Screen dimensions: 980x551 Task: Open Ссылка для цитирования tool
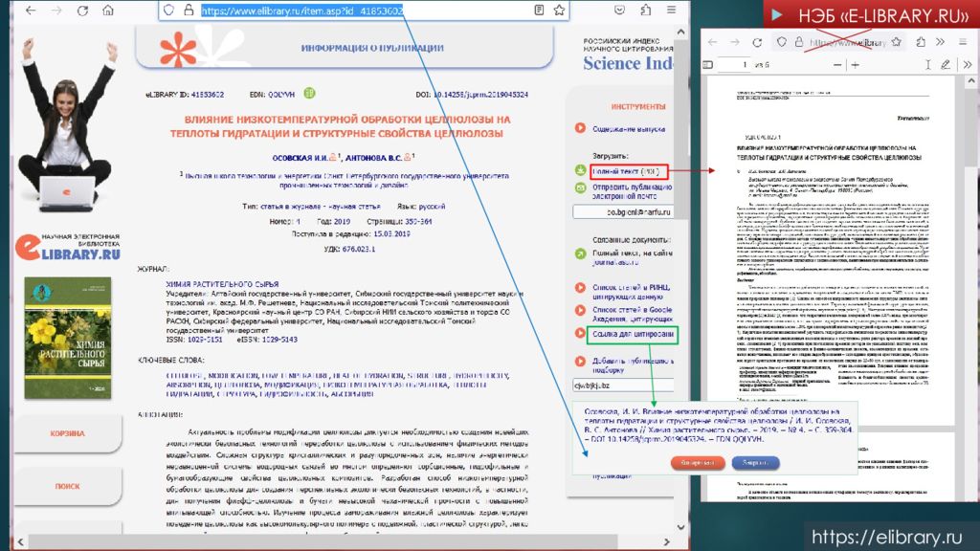(633, 334)
